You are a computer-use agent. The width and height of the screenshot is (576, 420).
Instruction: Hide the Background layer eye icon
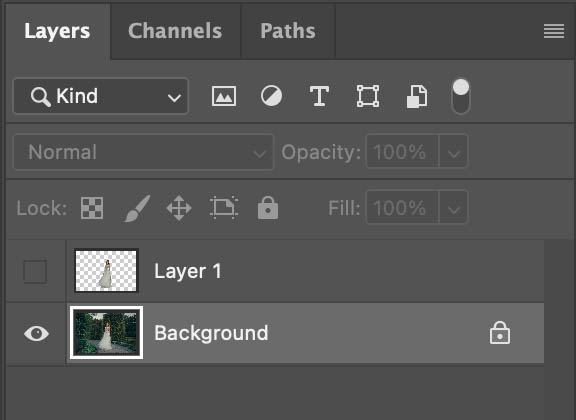[36, 334]
